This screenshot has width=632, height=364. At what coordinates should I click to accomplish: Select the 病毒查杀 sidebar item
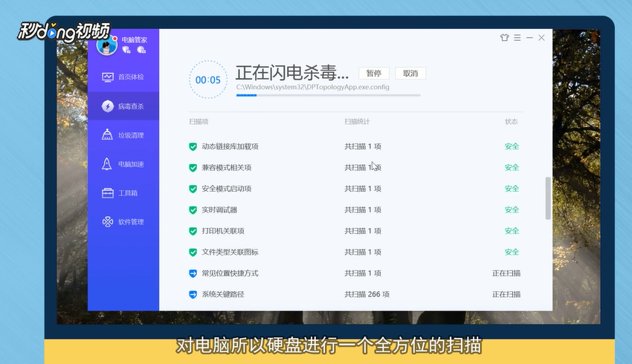123,106
